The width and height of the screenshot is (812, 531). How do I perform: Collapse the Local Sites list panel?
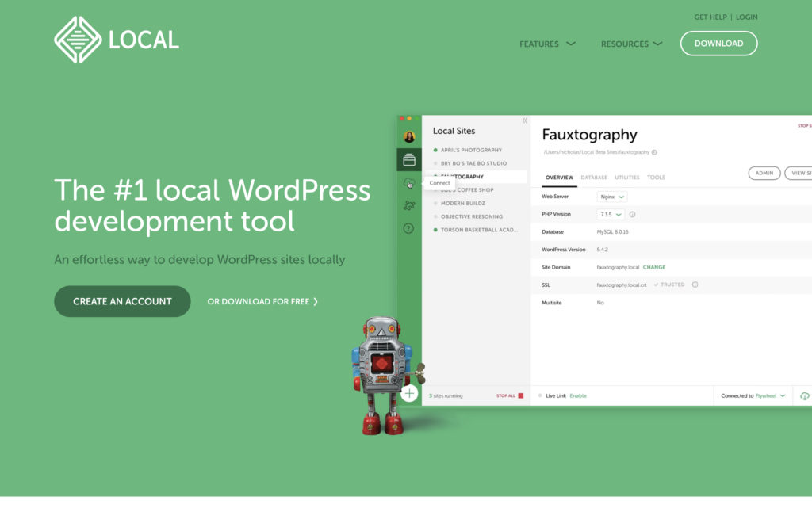point(525,120)
